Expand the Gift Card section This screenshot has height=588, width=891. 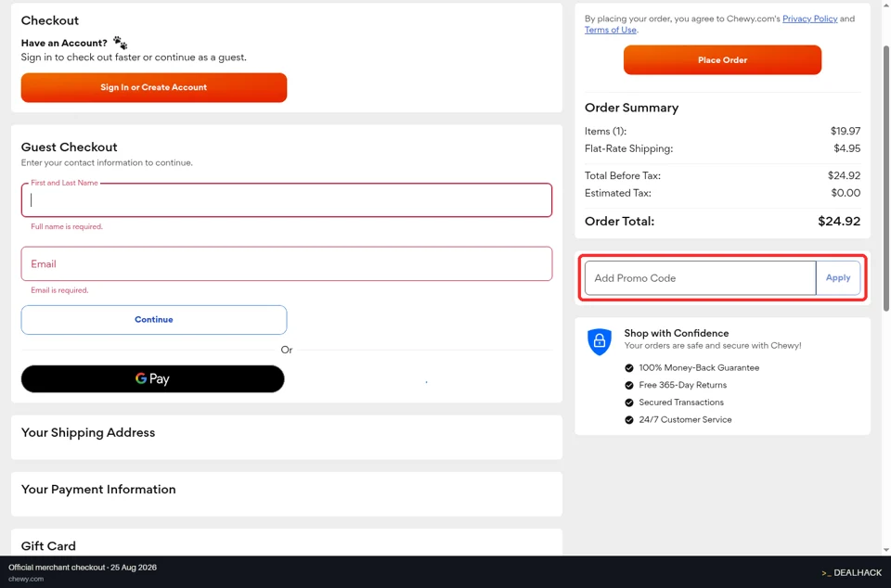pos(287,542)
